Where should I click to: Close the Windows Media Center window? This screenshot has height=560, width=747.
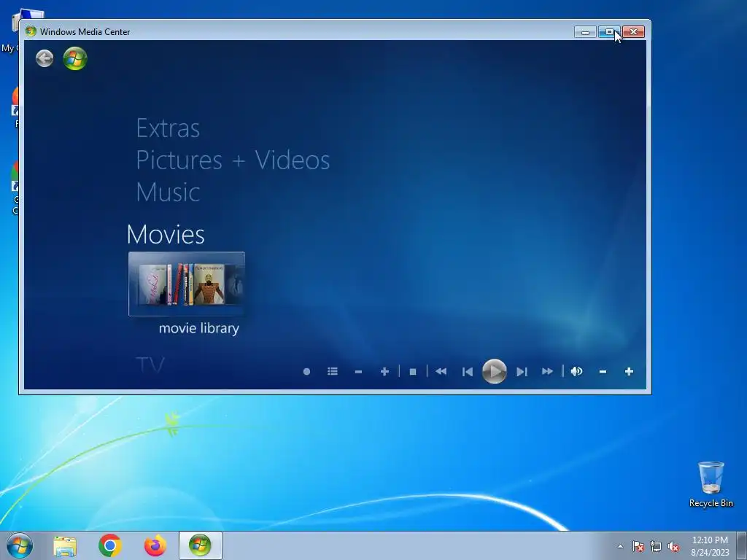[634, 32]
